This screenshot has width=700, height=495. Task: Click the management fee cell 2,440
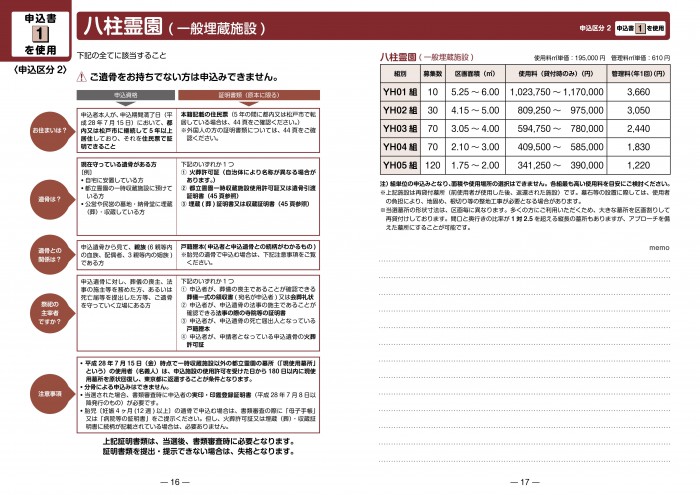point(638,129)
